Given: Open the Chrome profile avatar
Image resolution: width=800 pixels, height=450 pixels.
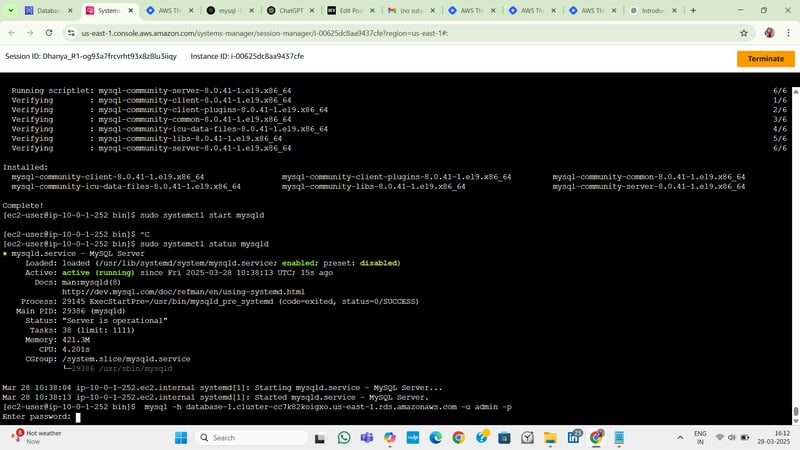Looking at the screenshot, I should 769,33.
